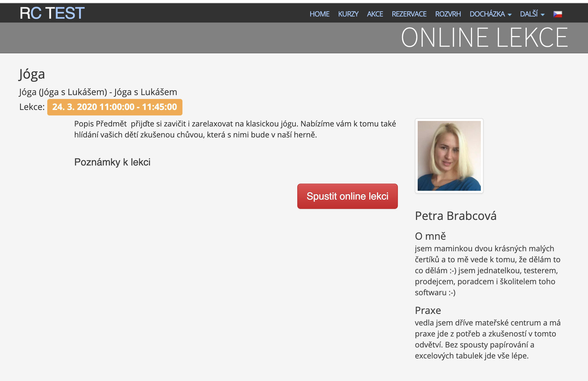
Task: Click the Jóga s Lukášem subtitle
Action: [x=98, y=92]
